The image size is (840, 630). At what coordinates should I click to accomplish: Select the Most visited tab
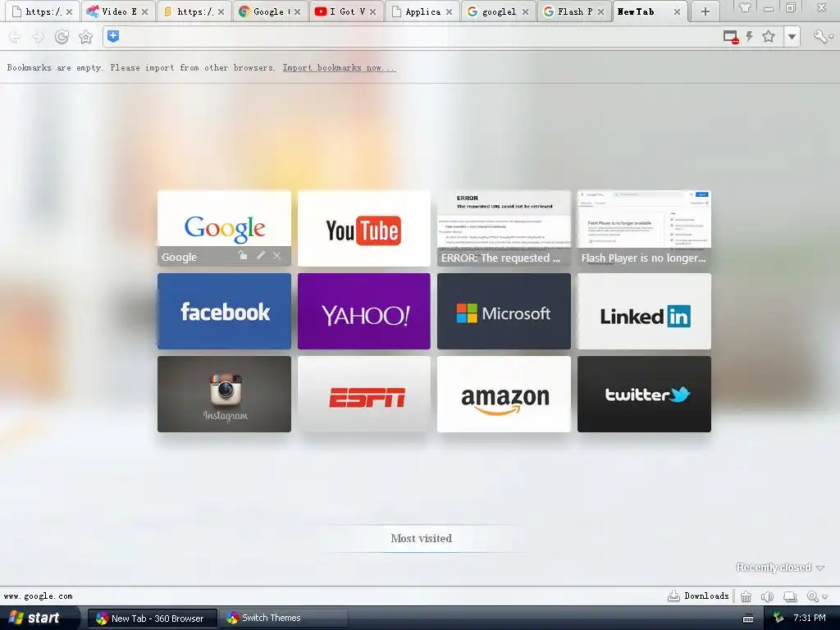(x=422, y=538)
